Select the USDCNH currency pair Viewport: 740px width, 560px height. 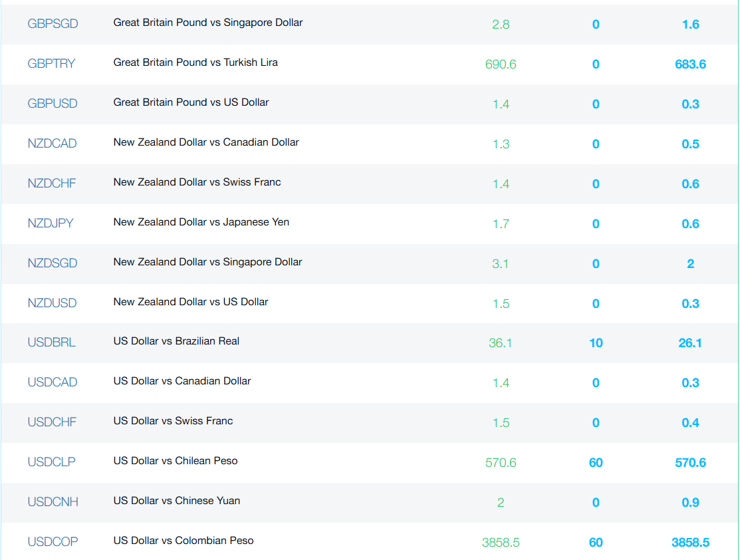pyautogui.click(x=53, y=502)
